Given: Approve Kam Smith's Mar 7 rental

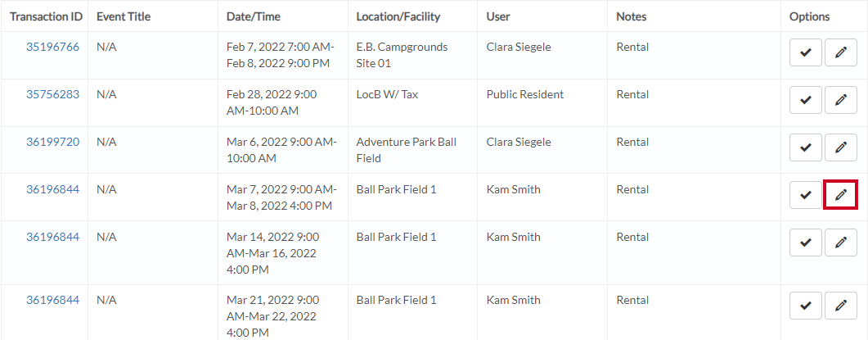Looking at the screenshot, I should click(806, 195).
